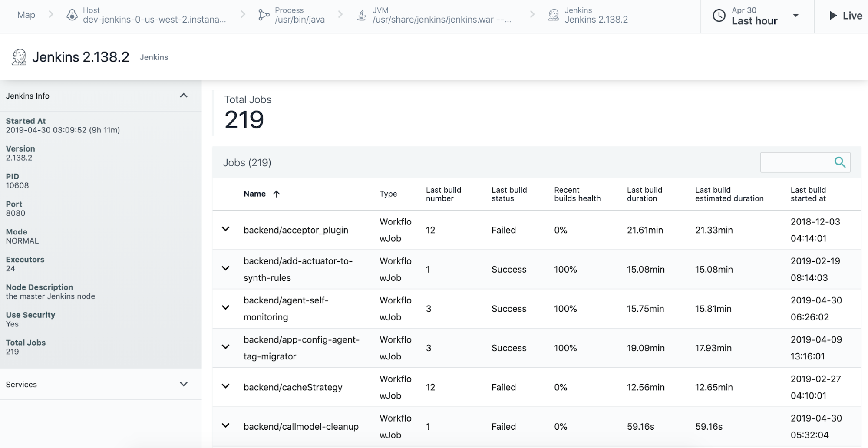868x448 pixels.
Task: Click the PID value 10608
Action: point(17,186)
